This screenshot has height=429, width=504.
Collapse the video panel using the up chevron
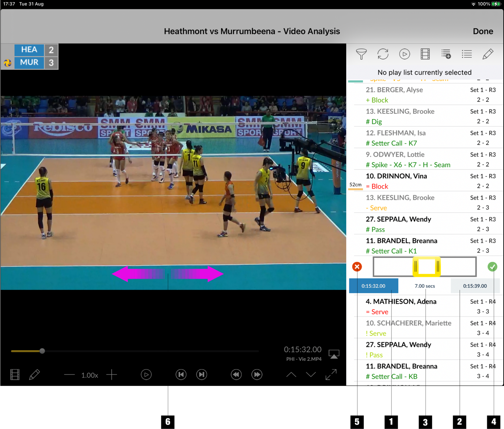tap(291, 374)
